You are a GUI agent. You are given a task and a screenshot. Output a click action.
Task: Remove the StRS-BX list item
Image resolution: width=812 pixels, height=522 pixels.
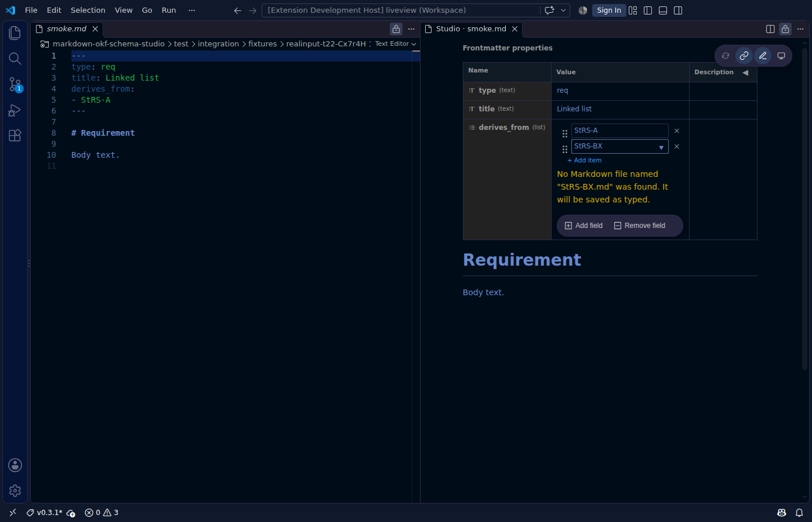[676, 147]
